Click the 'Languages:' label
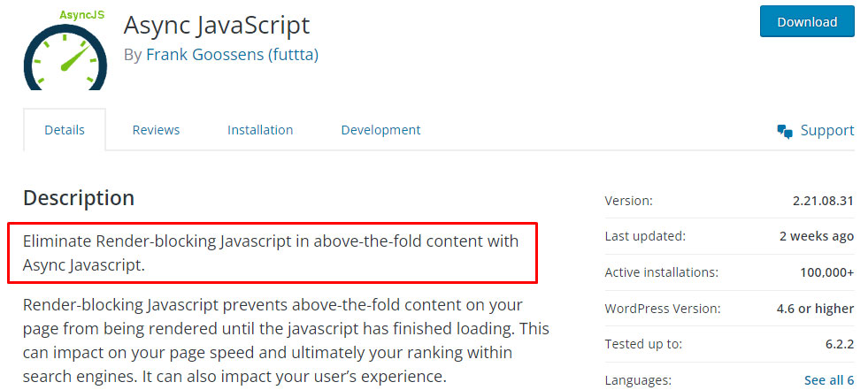Screen dimensions: 868x390 638,380
